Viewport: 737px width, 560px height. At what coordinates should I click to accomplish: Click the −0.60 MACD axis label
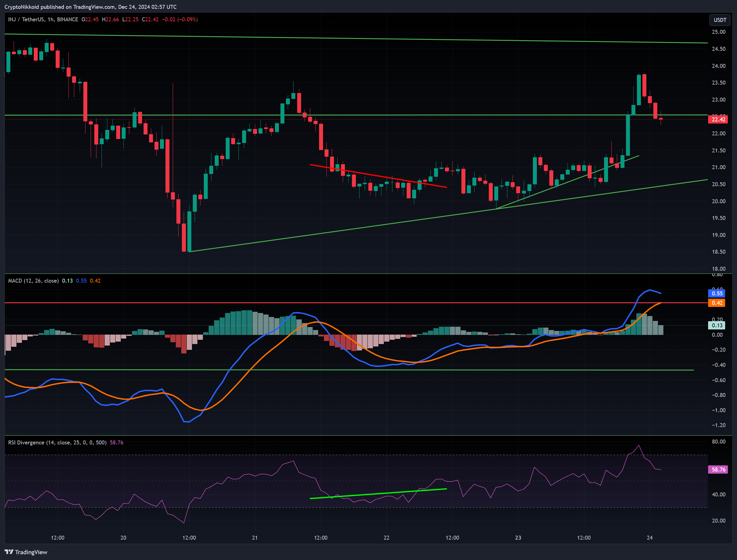coord(718,380)
